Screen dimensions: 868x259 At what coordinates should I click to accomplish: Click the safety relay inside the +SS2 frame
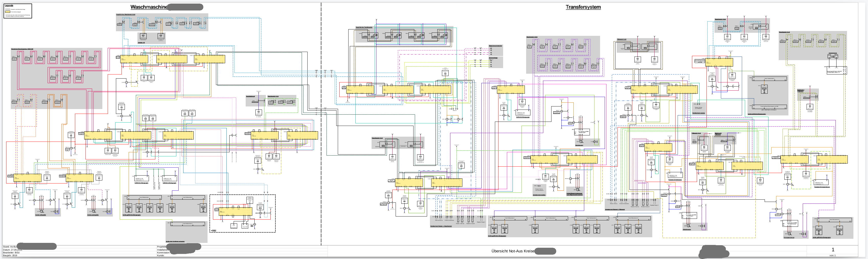[x=235, y=211]
